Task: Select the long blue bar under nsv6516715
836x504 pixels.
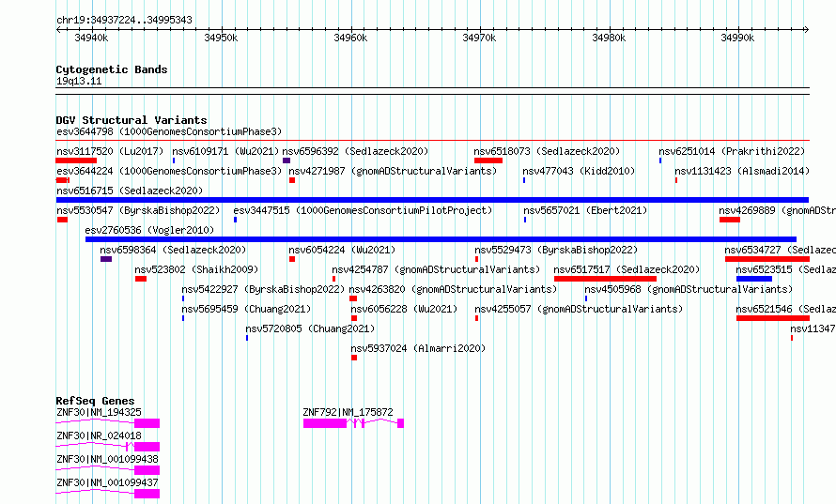Action: [x=432, y=200]
